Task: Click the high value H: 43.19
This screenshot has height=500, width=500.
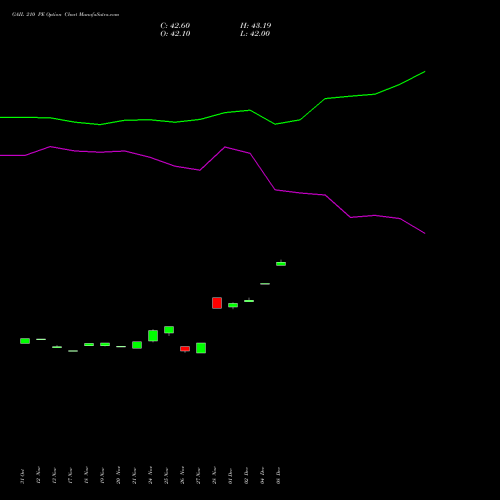Action: [x=256, y=26]
